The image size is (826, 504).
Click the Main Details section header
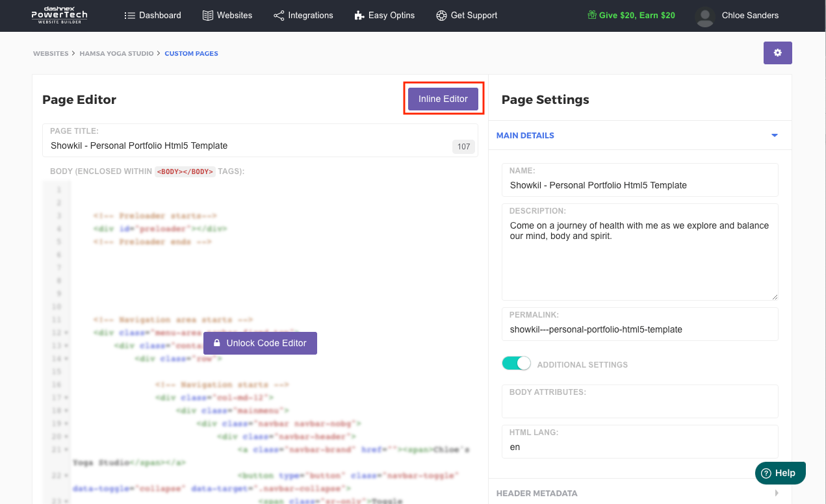(639, 135)
